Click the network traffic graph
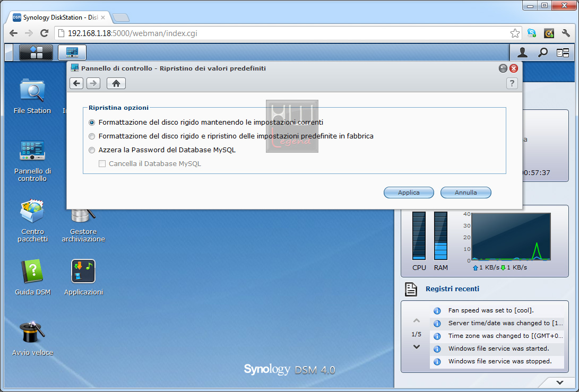 click(x=511, y=237)
